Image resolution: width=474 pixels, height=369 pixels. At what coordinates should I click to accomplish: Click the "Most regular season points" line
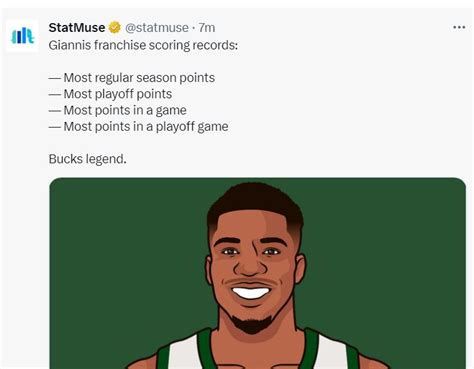point(132,78)
